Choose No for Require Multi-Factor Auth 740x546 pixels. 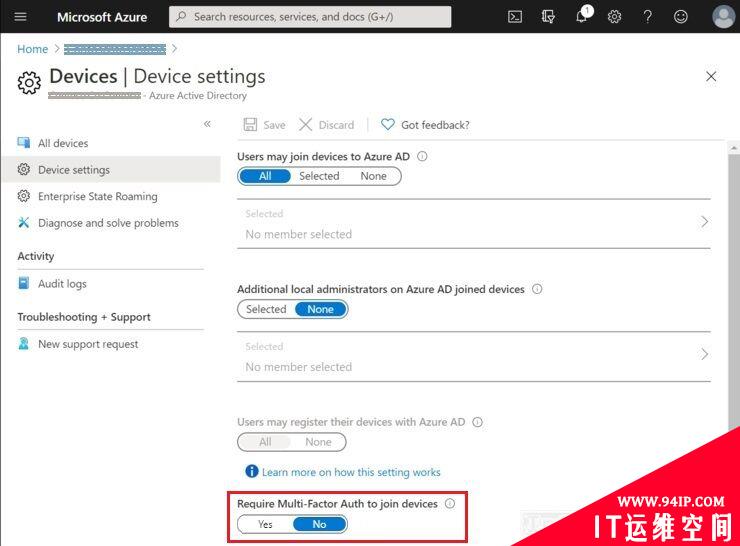point(320,524)
